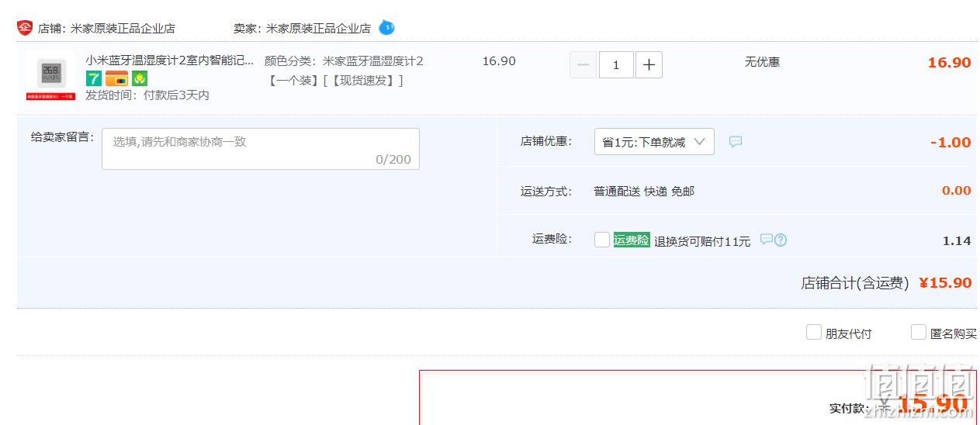This screenshot has height=425, width=980.
Task: Open the thermometer product thumbnail
Action: tap(50, 77)
